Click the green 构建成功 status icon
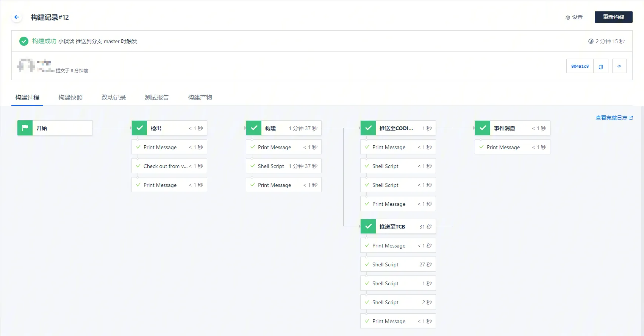The image size is (644, 336). coord(24,41)
